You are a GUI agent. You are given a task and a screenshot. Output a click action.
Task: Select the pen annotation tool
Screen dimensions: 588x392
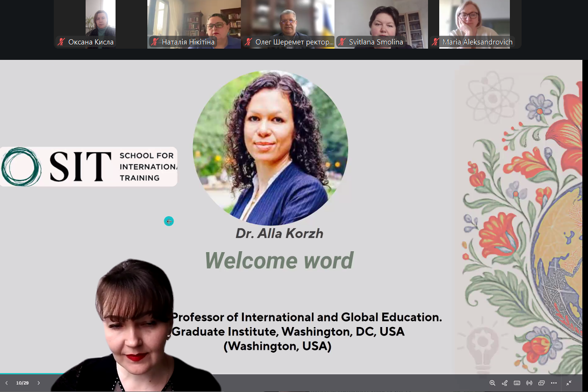point(505,383)
